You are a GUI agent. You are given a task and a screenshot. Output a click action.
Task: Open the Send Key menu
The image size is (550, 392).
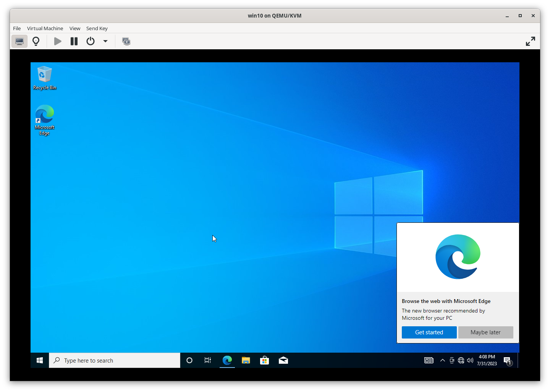[x=97, y=28]
